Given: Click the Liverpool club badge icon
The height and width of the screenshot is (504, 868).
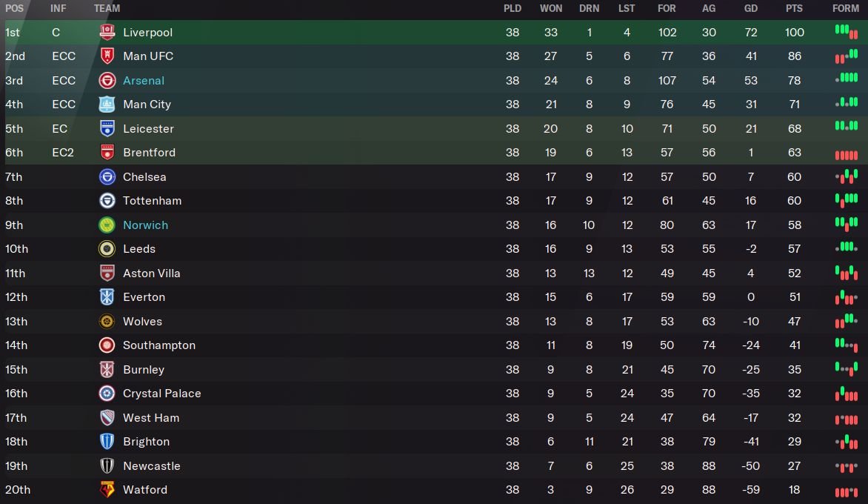Looking at the screenshot, I should pyautogui.click(x=107, y=32).
